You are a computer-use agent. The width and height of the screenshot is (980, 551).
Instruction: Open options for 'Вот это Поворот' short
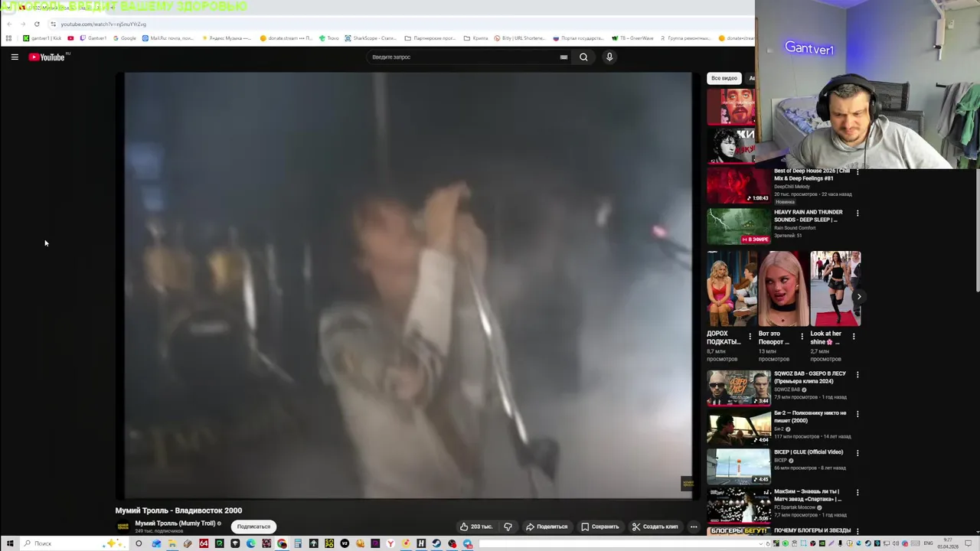[802, 336]
